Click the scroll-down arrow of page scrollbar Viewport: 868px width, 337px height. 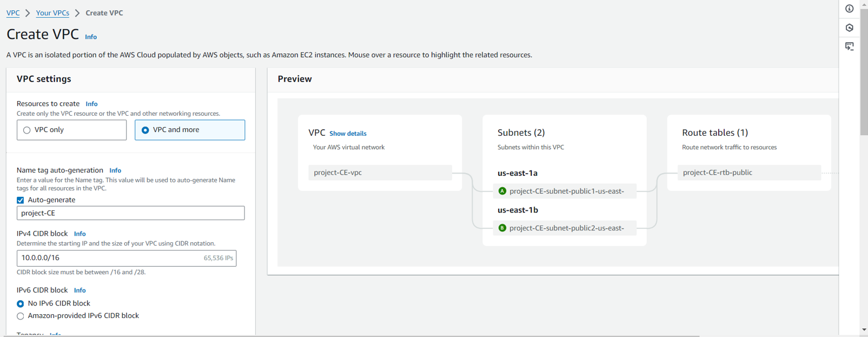click(x=864, y=329)
